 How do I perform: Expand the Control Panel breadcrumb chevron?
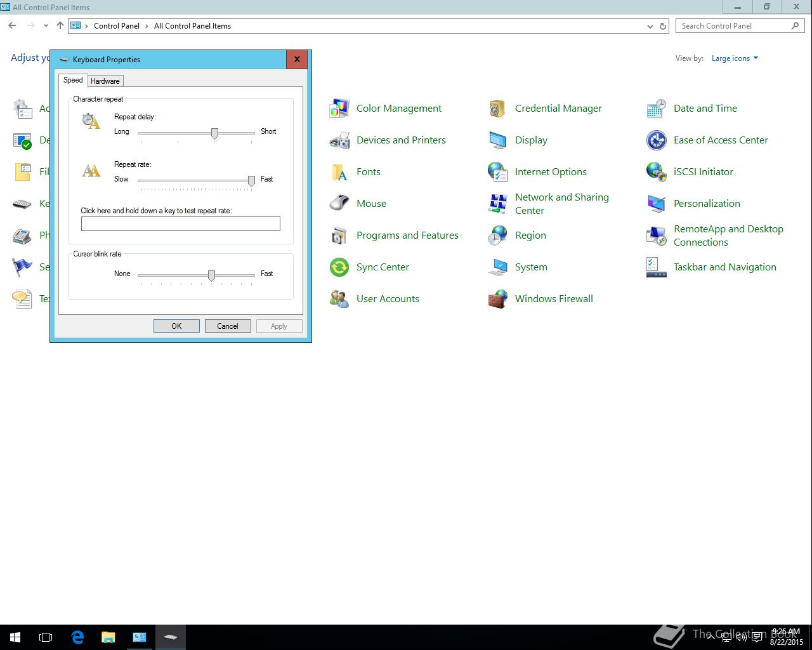(x=147, y=26)
